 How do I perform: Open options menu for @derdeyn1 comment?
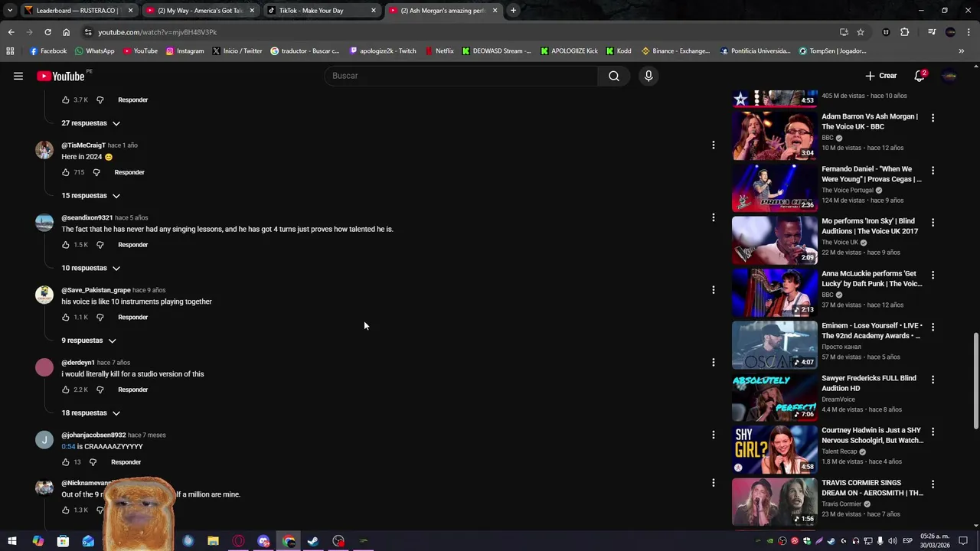[x=713, y=362]
